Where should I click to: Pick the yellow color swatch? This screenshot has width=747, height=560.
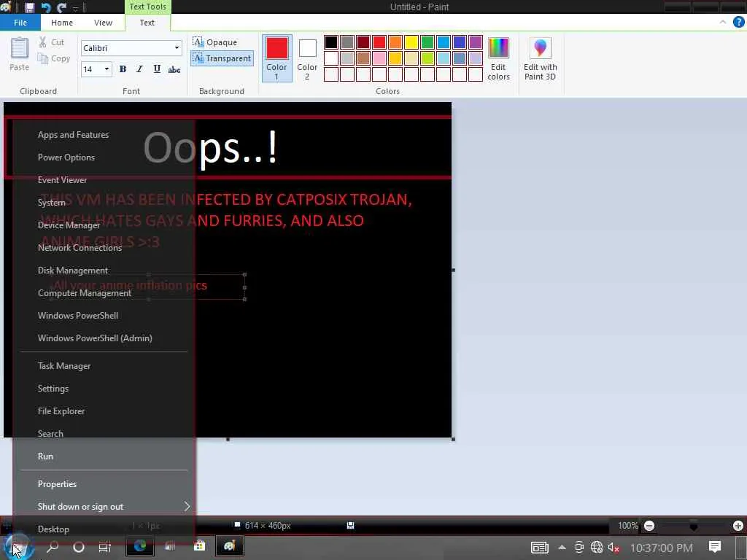(411, 42)
